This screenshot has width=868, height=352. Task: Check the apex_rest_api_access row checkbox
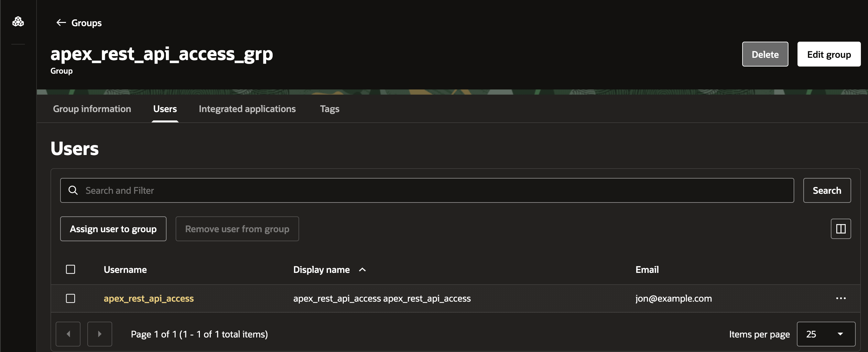(x=71, y=298)
